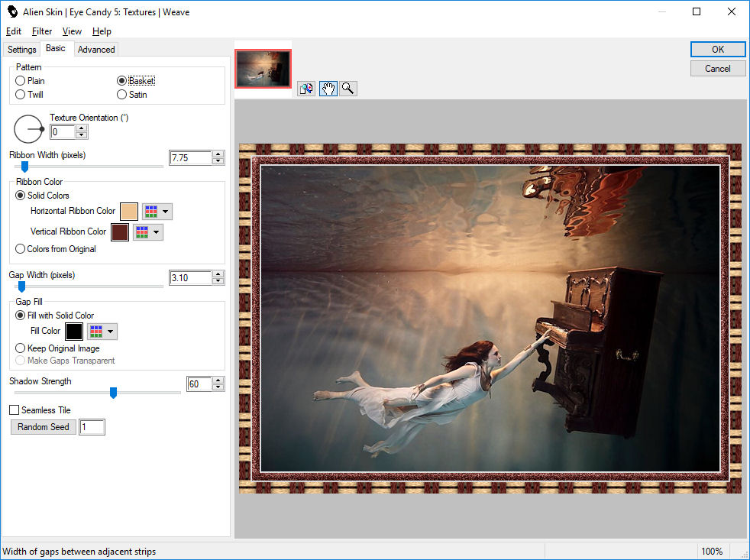Image resolution: width=750 pixels, height=560 pixels.
Task: Click the Vertical Ribbon Color swatch
Action: [x=120, y=232]
